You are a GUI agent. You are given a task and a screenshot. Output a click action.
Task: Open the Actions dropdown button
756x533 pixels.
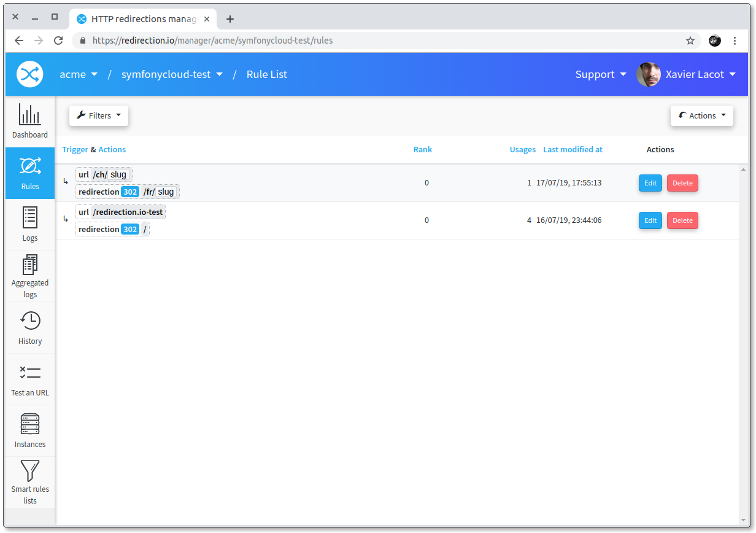pyautogui.click(x=702, y=115)
